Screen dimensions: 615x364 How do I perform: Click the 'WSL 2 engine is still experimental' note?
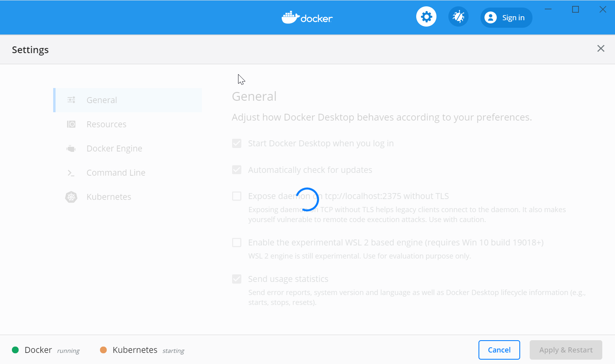(359, 256)
